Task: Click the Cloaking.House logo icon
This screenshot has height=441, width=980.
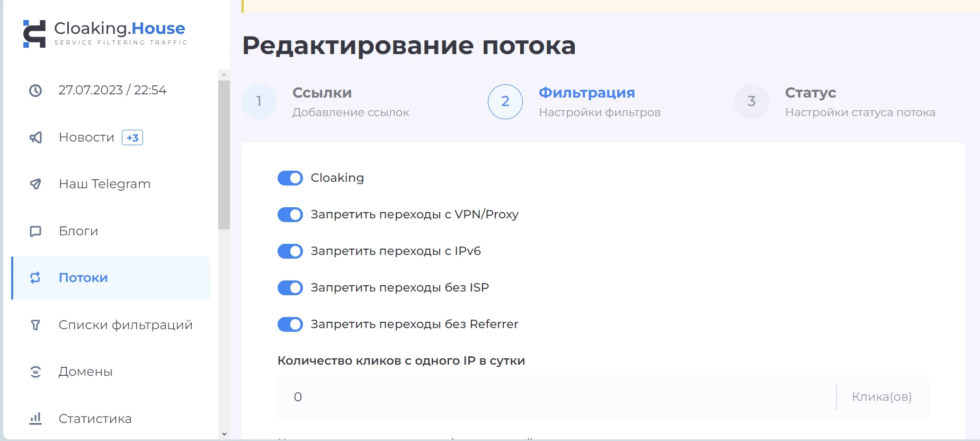Action: click(34, 33)
